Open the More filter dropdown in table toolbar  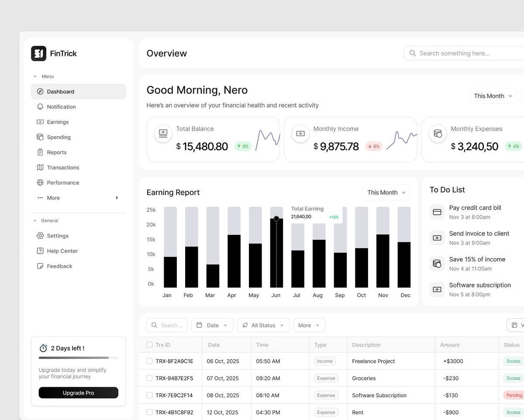click(x=310, y=325)
